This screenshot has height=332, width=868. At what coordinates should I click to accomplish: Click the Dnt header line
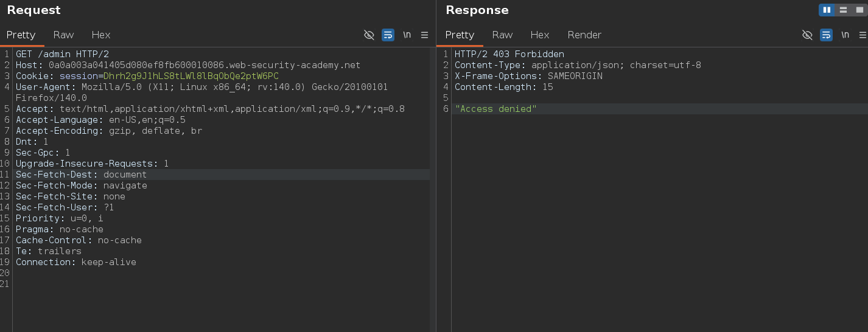[x=32, y=142]
